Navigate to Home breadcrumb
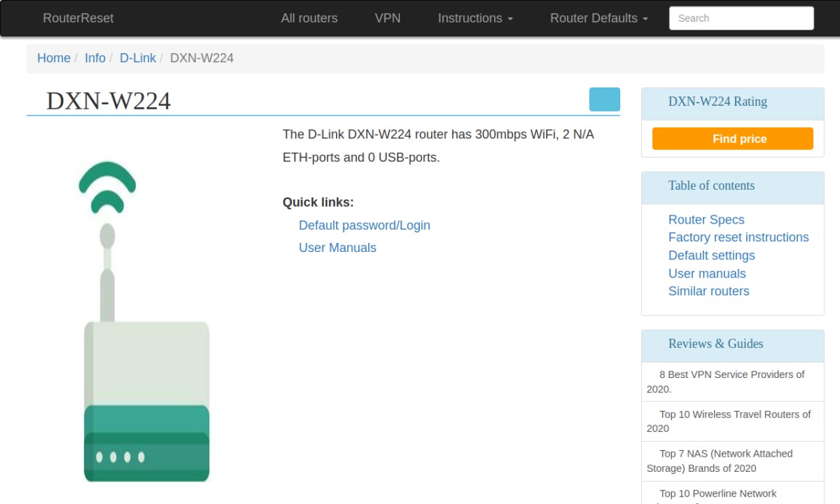Viewport: 840px width, 504px height. coord(54,58)
